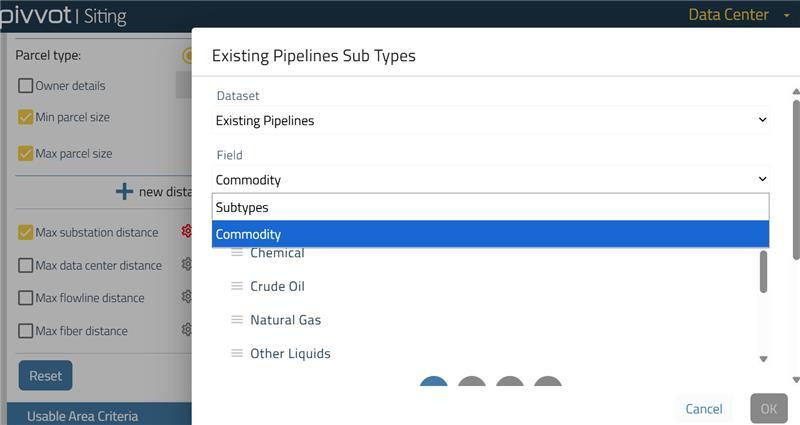Enable the Owner details checkbox
800x425 pixels.
point(26,86)
